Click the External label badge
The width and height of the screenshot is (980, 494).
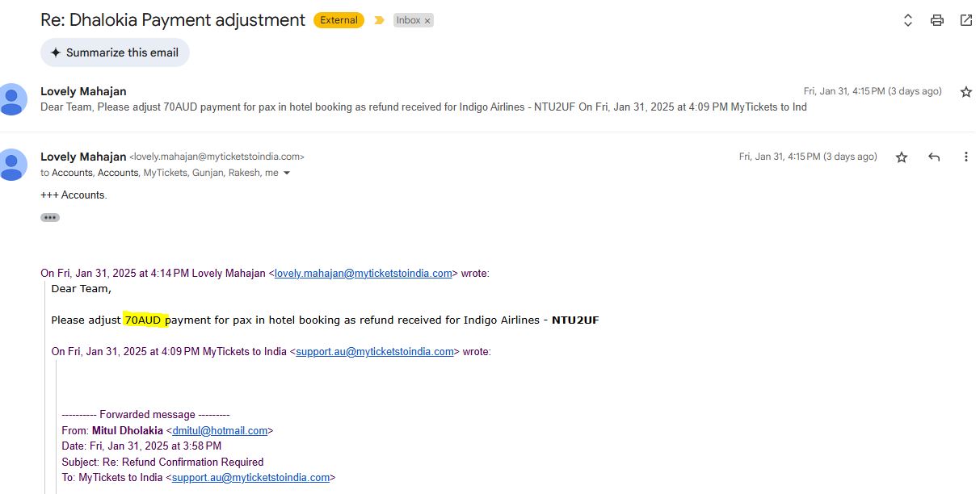coord(339,20)
